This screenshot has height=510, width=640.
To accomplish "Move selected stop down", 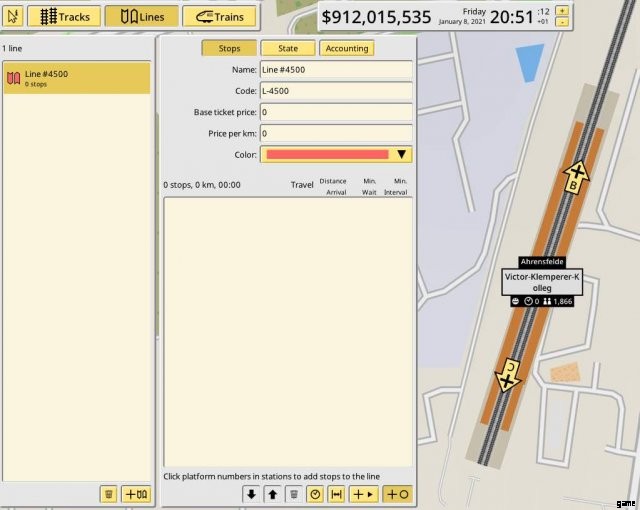I will [x=251, y=494].
